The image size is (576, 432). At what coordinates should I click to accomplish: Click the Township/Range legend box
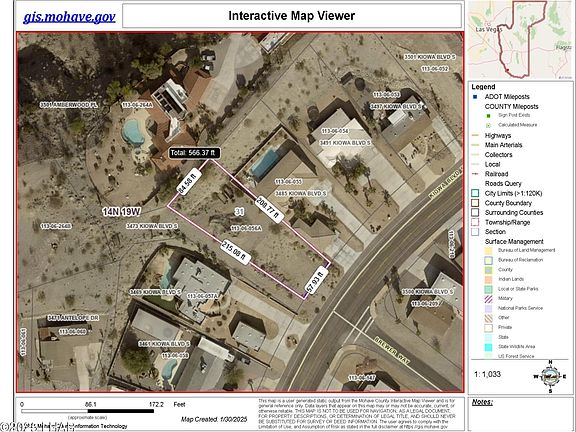tap(475, 222)
